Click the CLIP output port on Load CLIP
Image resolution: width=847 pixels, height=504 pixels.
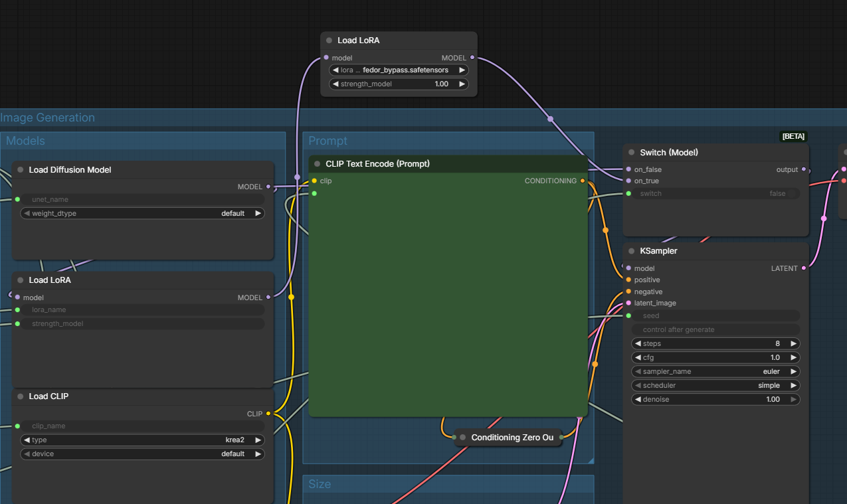268,414
